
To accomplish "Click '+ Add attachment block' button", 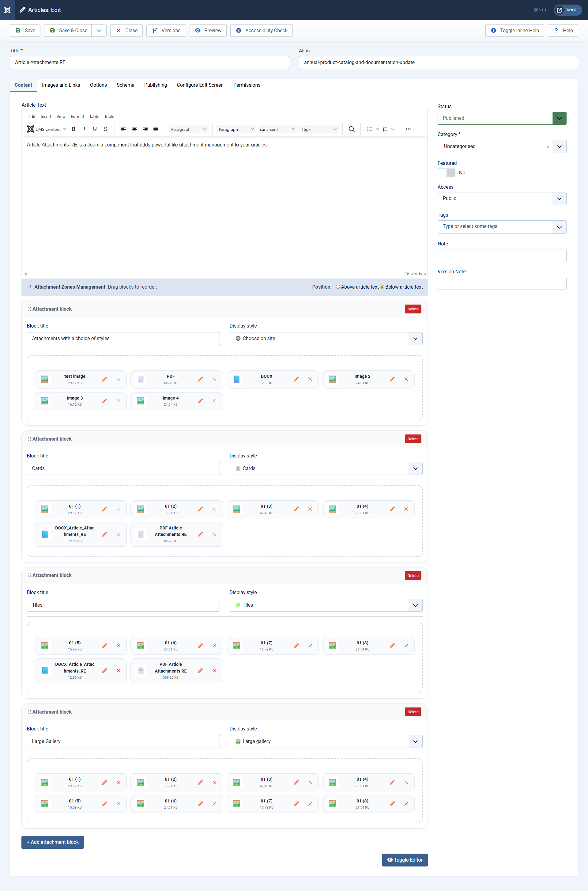I will click(x=52, y=842).
